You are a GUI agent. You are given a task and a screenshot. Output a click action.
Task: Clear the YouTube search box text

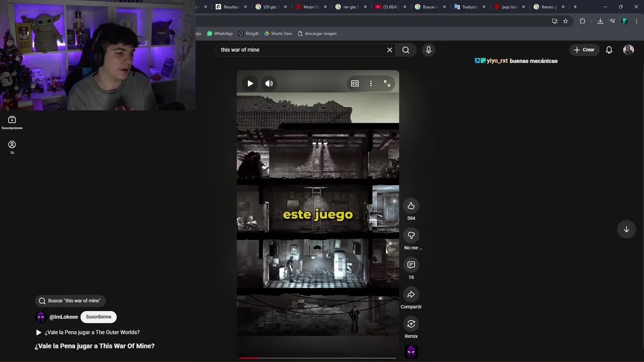point(389,50)
